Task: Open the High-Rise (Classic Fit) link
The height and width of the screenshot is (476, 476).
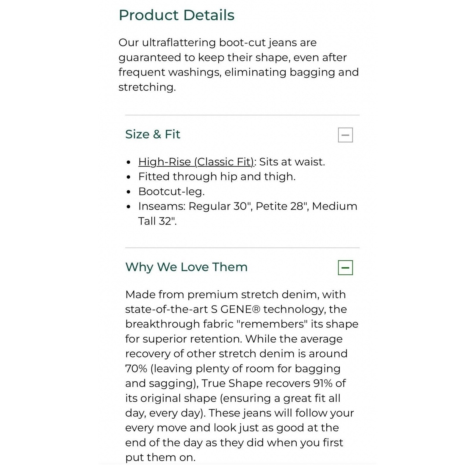Action: pyautogui.click(x=196, y=162)
